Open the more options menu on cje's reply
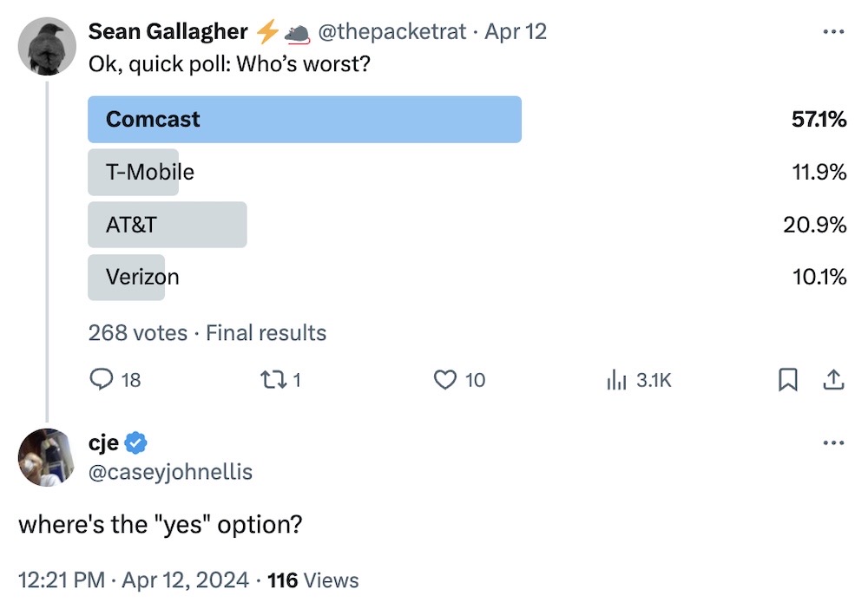 [x=833, y=442]
